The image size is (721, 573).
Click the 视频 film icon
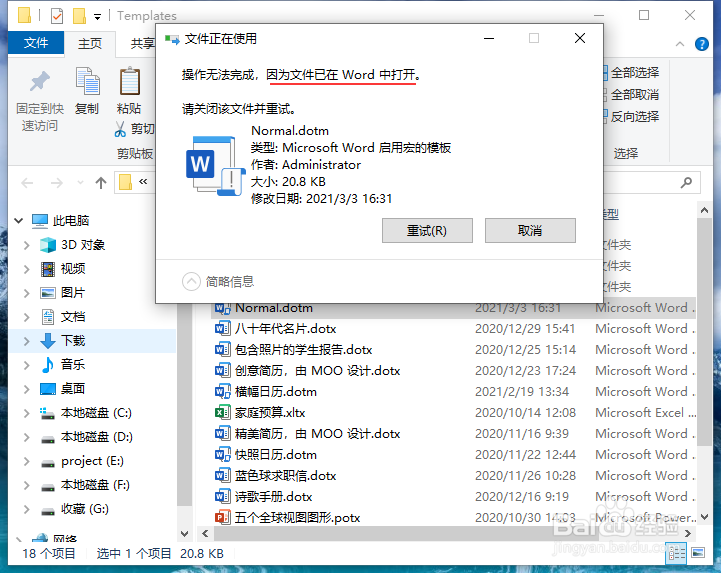coord(48,269)
